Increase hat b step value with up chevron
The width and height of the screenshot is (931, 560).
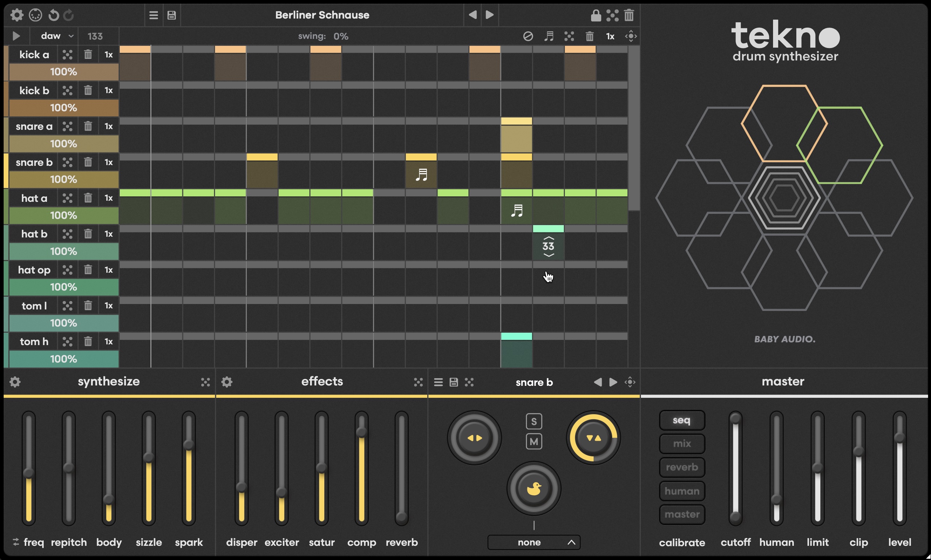click(548, 238)
